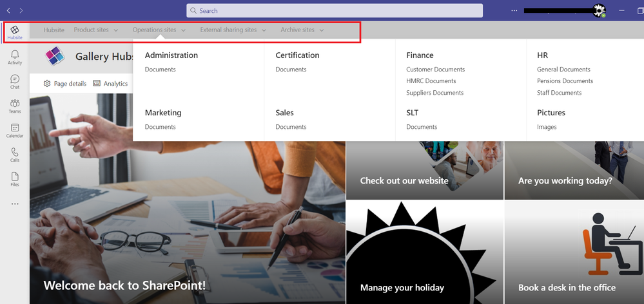Image resolution: width=644 pixels, height=304 pixels.
Task: Open Documents under Marketing
Action: point(160,127)
